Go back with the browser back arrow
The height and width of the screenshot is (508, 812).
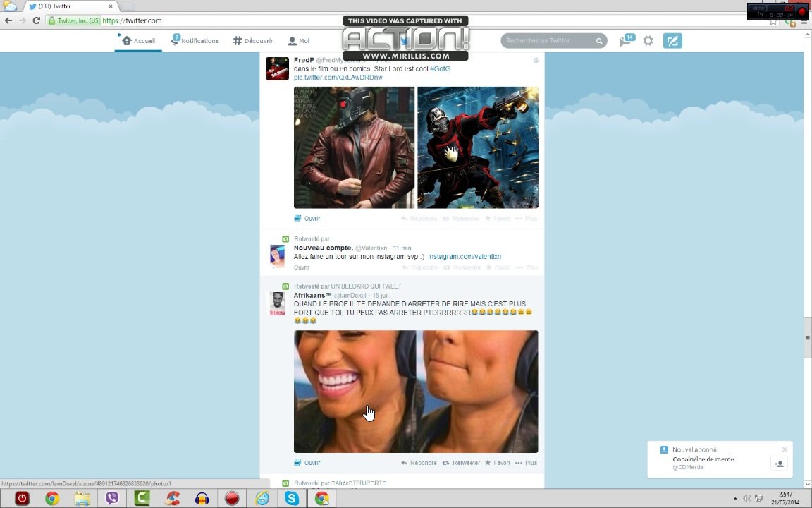pyautogui.click(x=8, y=20)
